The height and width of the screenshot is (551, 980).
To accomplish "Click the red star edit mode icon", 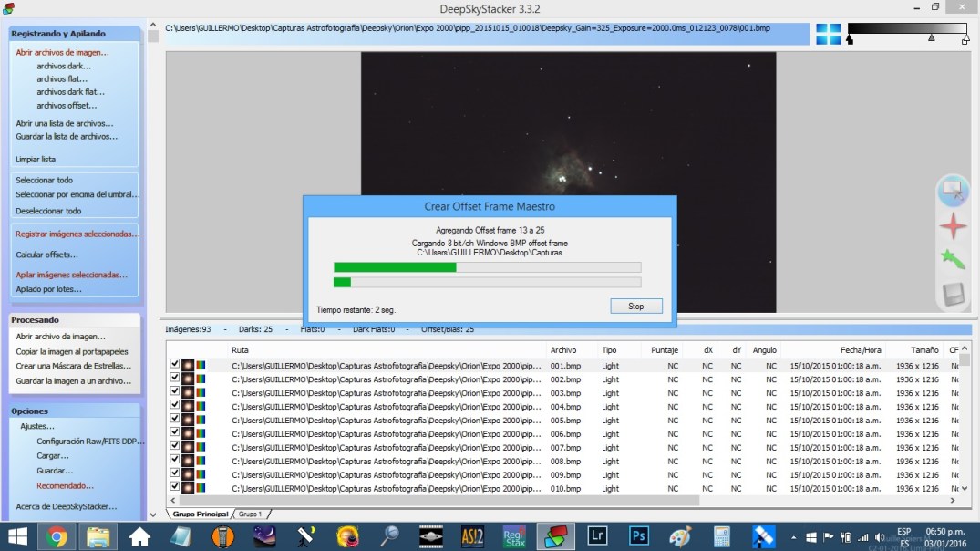I will 953,224.
